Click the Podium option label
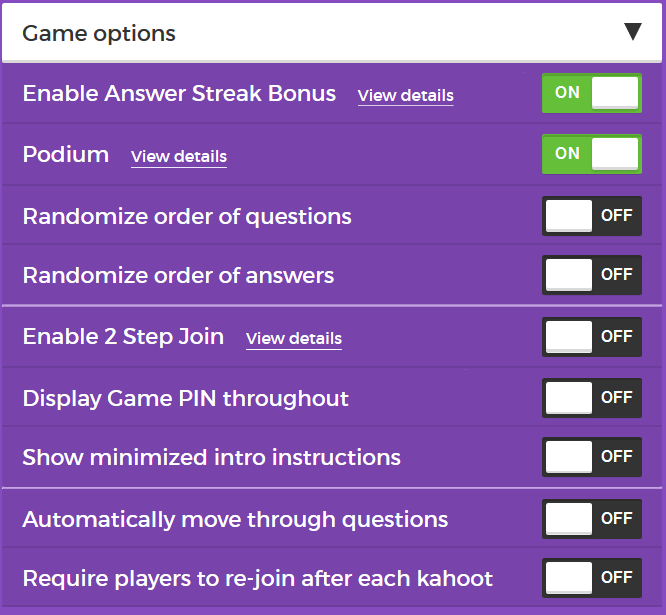This screenshot has height=615, width=666. pyautogui.click(x=66, y=154)
